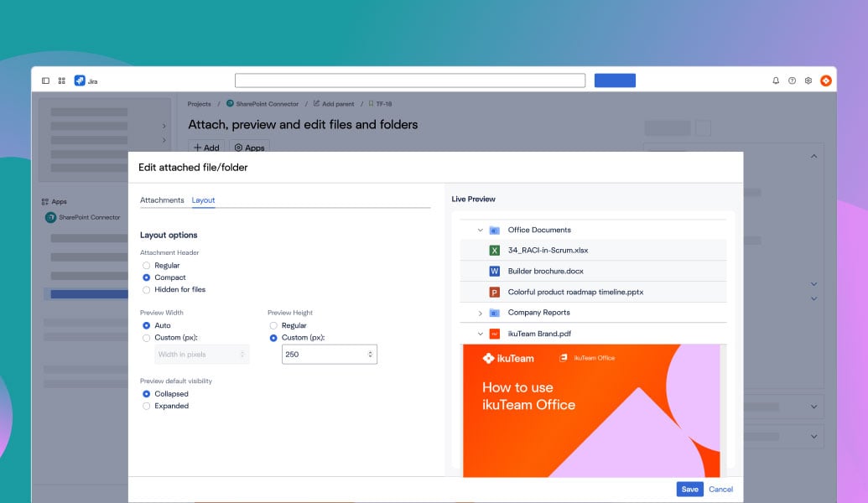Viewport: 868px width, 503px height.
Task: Collapse the ikuTeam Brand.pdf preview
Action: pos(480,332)
